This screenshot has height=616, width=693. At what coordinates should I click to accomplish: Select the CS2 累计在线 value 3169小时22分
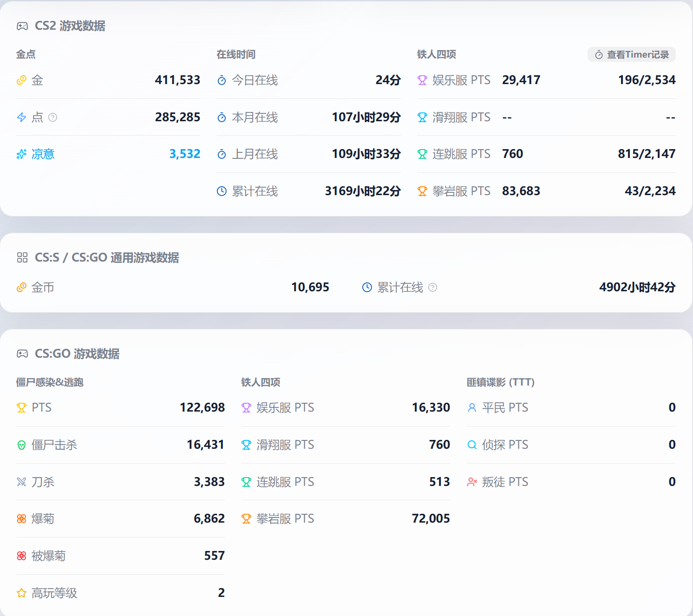coord(363,191)
